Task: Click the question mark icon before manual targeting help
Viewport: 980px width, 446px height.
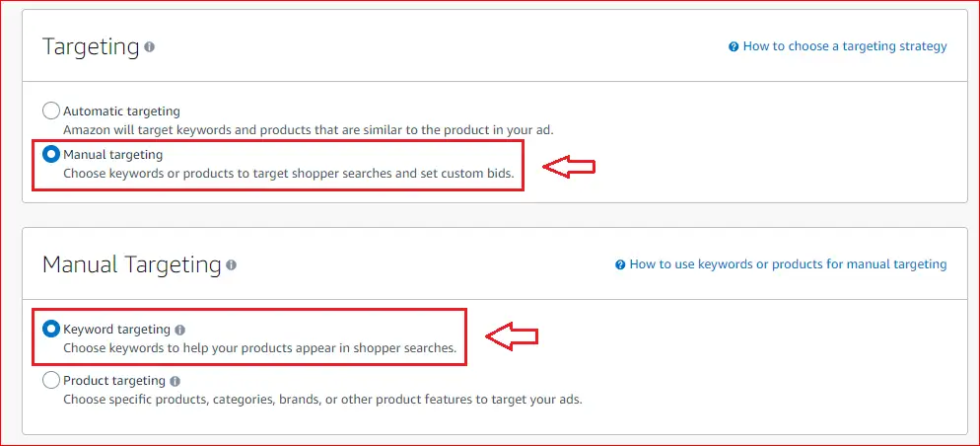Action: pyautogui.click(x=620, y=264)
